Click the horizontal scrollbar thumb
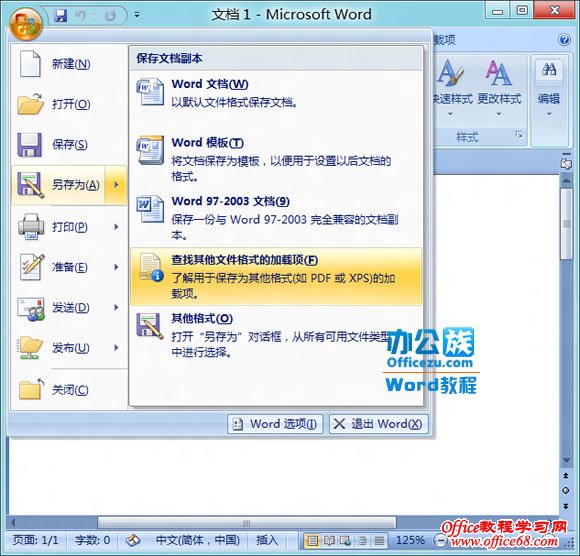This screenshot has height=556, width=580. coord(247,523)
